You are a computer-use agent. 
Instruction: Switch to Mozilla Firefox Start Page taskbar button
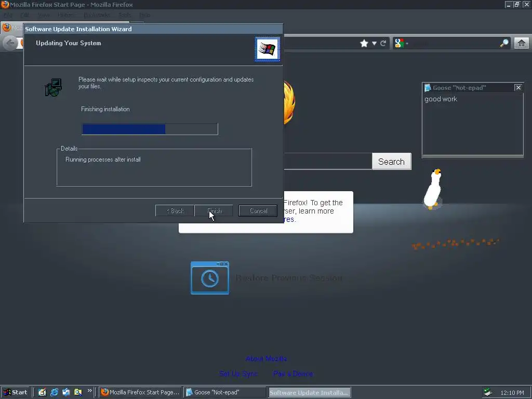coord(140,392)
